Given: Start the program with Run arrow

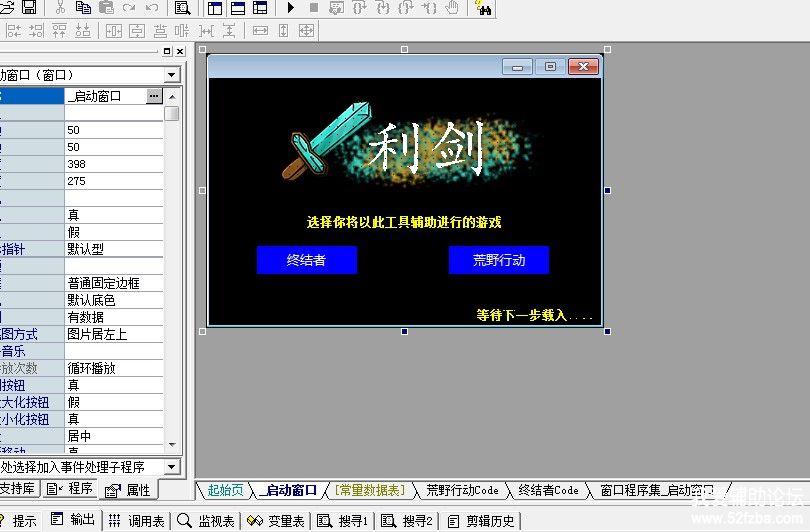Looking at the screenshot, I should point(290,8).
